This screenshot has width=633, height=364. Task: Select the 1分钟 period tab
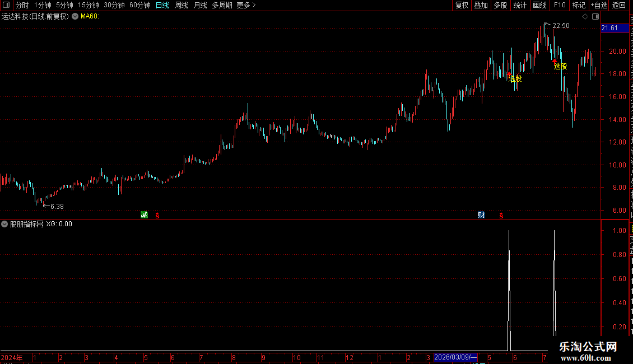[43, 5]
